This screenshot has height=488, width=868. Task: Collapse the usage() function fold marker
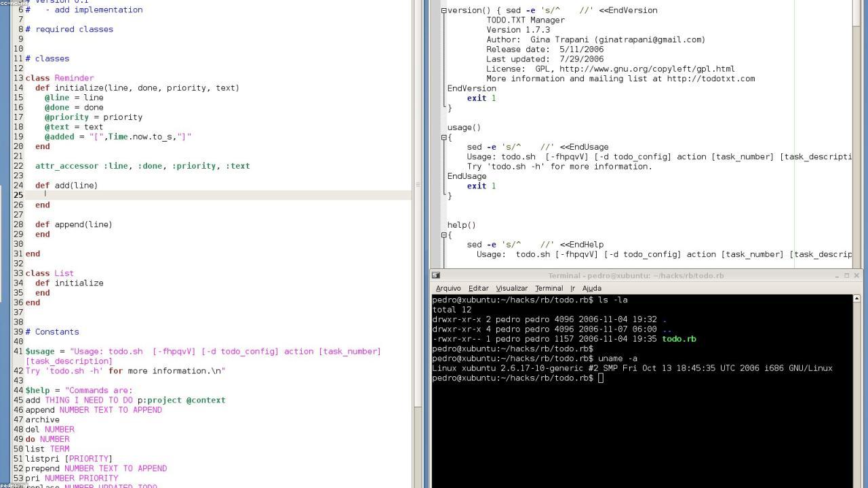[x=444, y=138]
